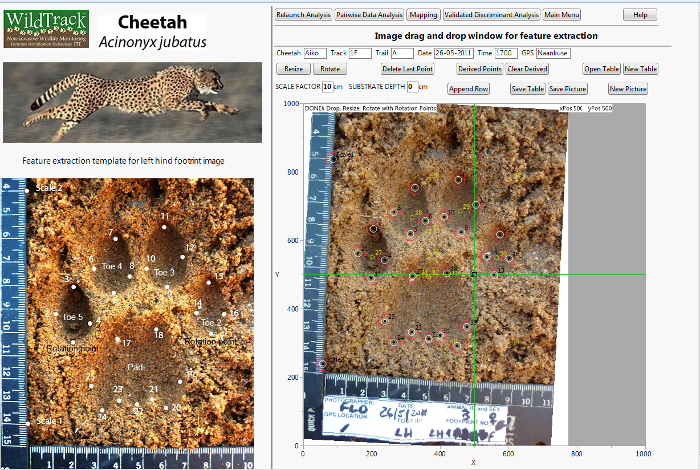This screenshot has width=700, height=470.
Task: Save the current table
Action: tap(527, 88)
